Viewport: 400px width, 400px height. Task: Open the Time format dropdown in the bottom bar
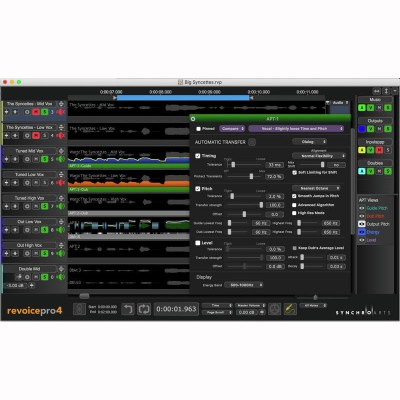[217, 305]
